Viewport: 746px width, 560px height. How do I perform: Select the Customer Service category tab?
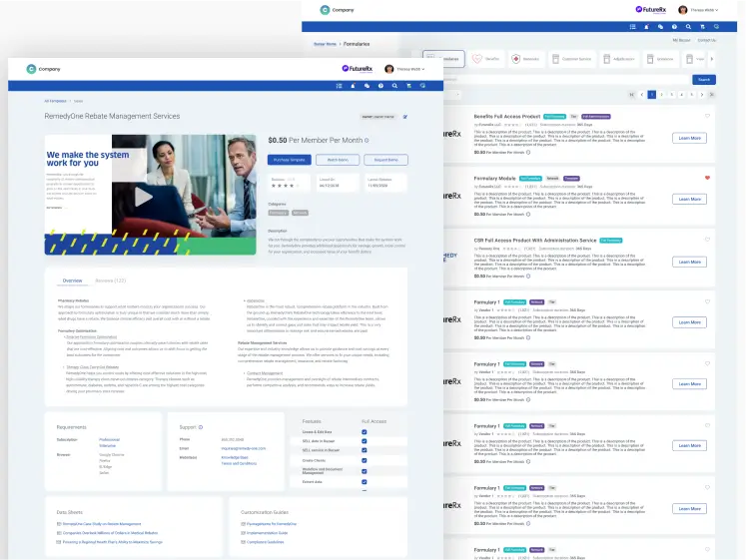571,59
